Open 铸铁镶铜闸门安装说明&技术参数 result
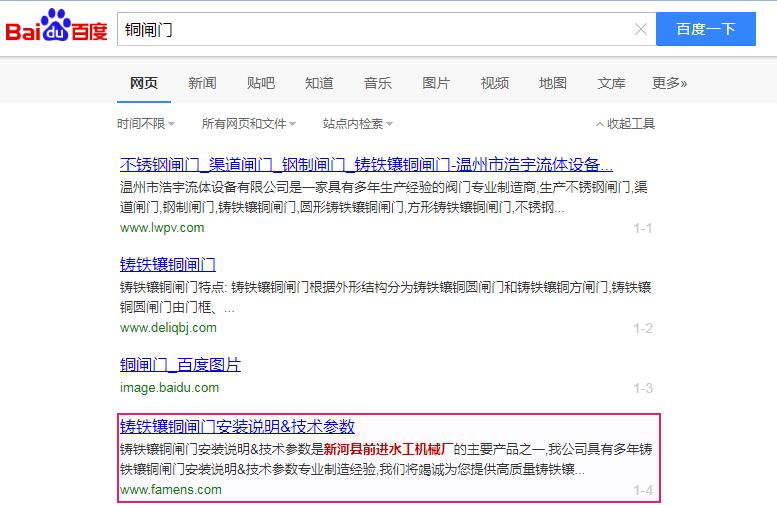This screenshot has height=505, width=777. [237, 426]
